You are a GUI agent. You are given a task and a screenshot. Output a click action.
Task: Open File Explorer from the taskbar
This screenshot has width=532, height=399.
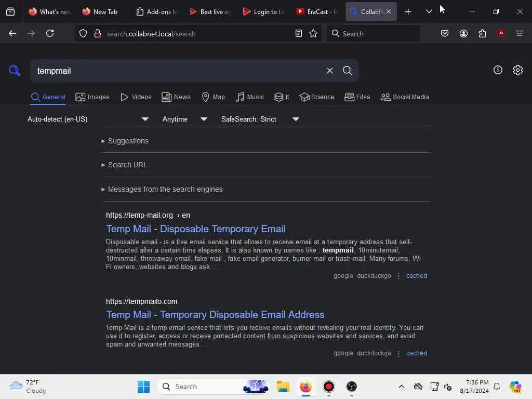tap(283, 387)
